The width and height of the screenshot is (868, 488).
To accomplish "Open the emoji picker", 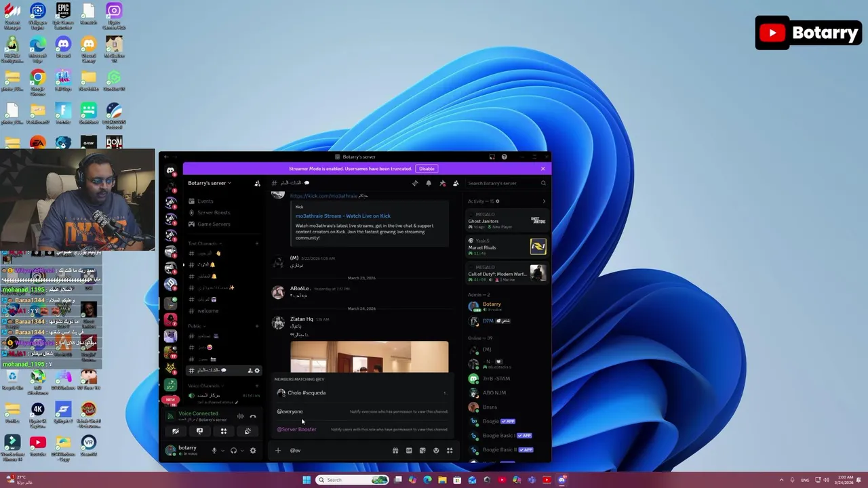I will pyautogui.click(x=436, y=451).
